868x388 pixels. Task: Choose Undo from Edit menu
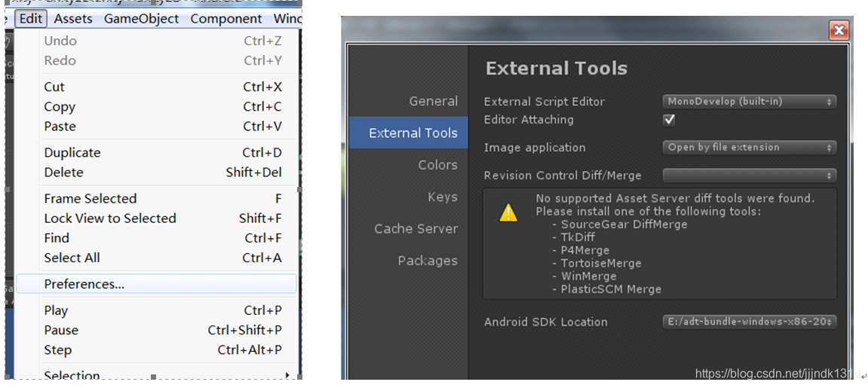(x=156, y=41)
